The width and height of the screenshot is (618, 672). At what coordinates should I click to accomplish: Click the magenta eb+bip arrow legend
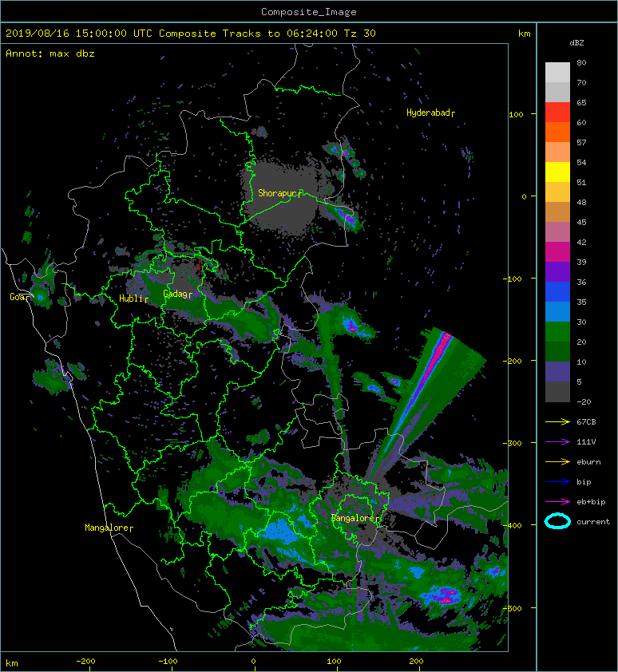coord(557,502)
